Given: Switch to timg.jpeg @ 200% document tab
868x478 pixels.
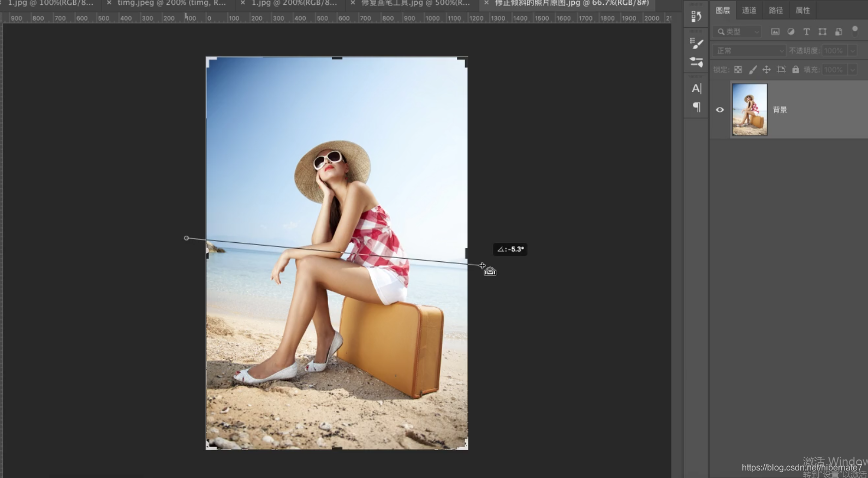Looking at the screenshot, I should tap(171, 3).
